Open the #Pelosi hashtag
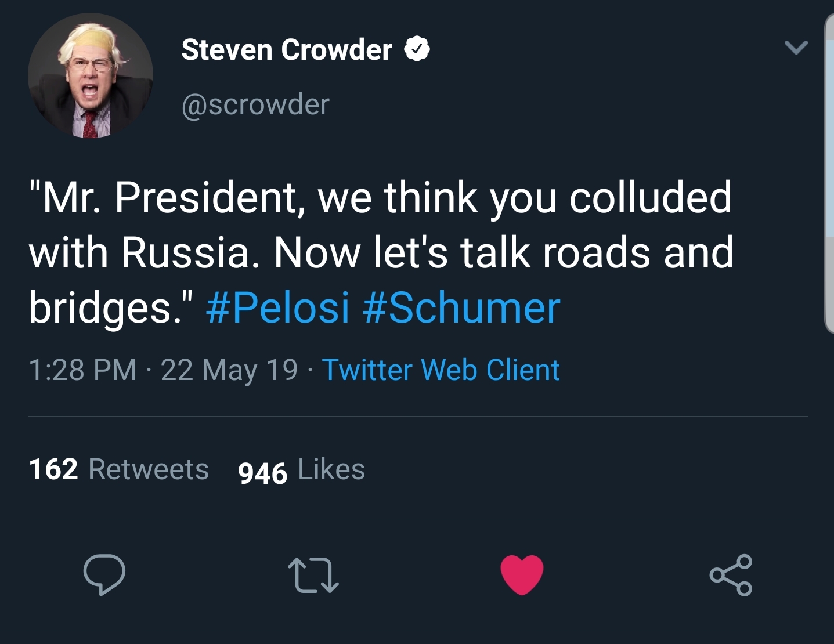Viewport: 834px width, 644px height. [278, 307]
